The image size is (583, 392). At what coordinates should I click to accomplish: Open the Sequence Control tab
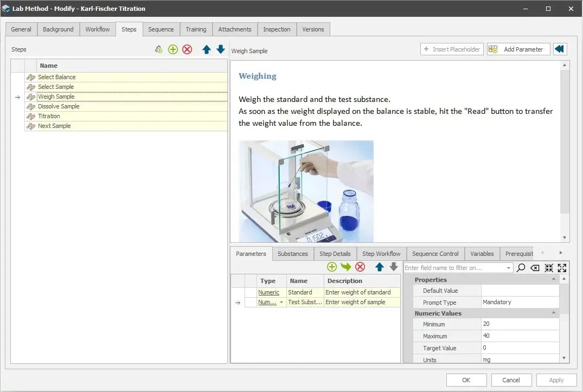[435, 254]
